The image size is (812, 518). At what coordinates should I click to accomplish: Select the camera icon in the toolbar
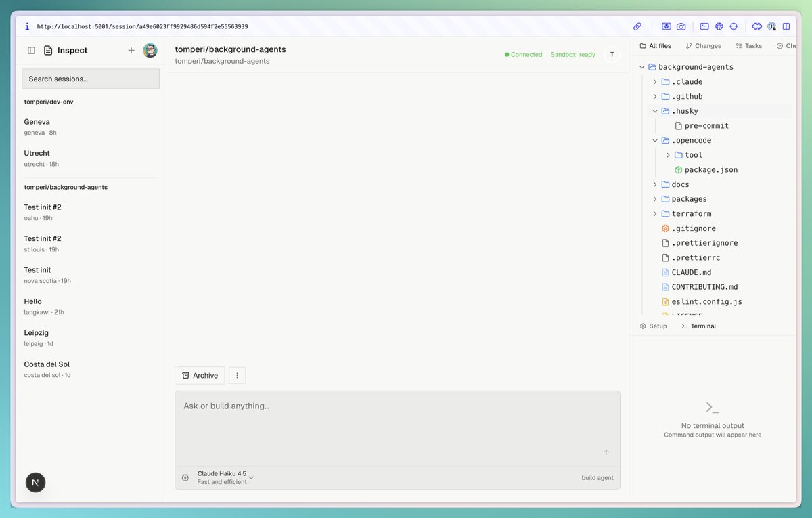[680, 26]
